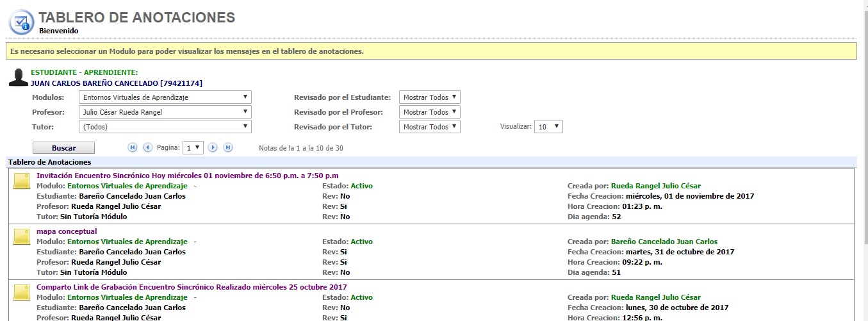Open Invitación Encuentro Sincrónico note title

(x=187, y=176)
